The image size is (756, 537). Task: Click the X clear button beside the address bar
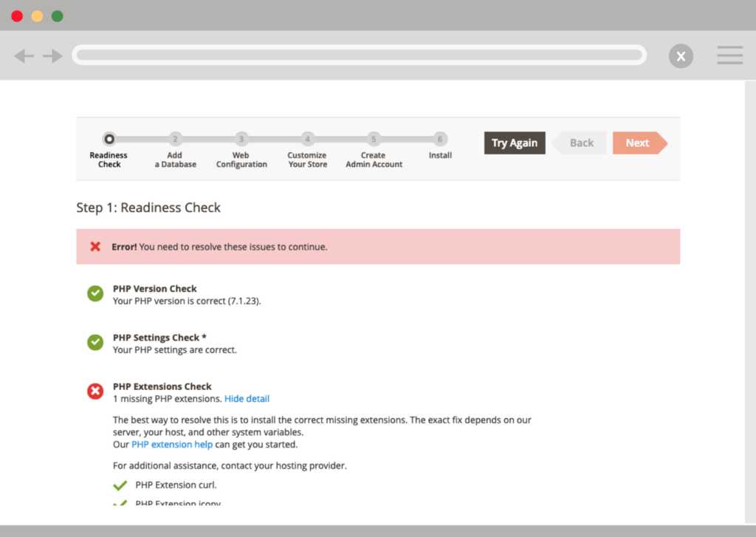681,55
